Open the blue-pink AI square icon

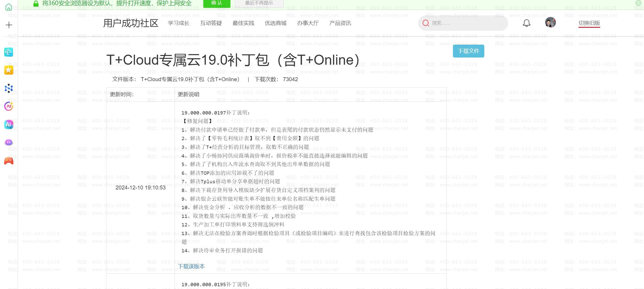(x=9, y=124)
